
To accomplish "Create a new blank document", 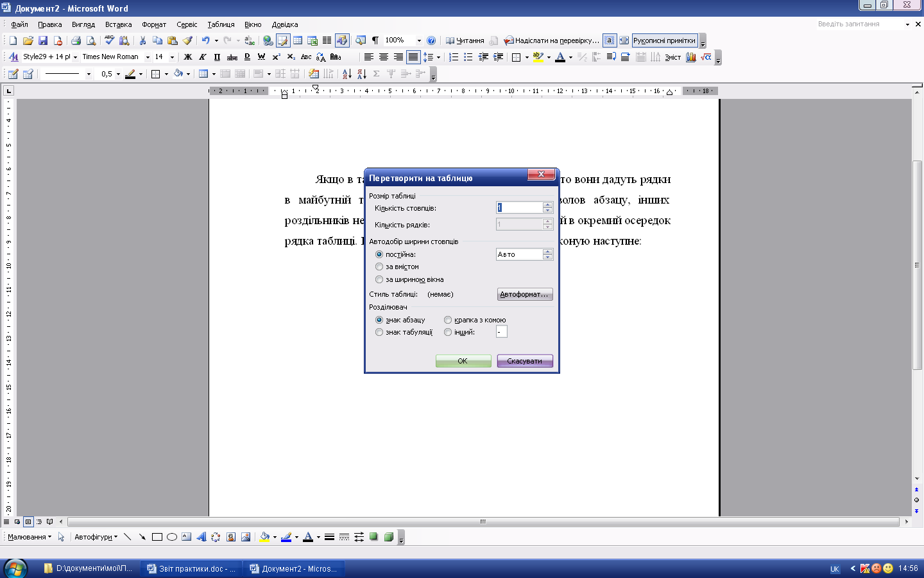I will coord(13,40).
